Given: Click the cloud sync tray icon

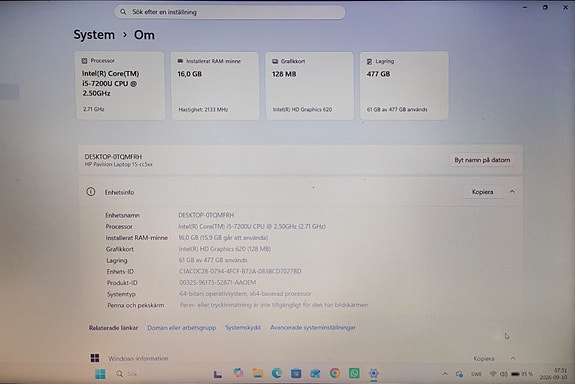Looking at the screenshot, I should click(459, 374).
